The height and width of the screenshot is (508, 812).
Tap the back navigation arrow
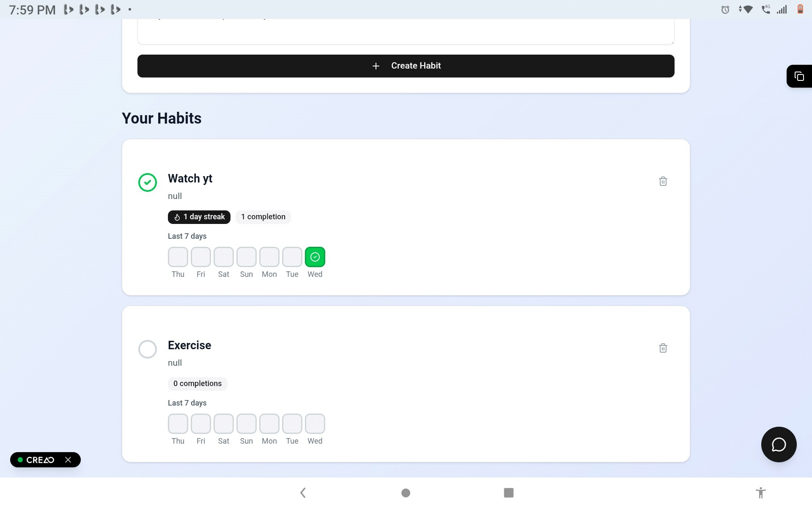tap(303, 493)
